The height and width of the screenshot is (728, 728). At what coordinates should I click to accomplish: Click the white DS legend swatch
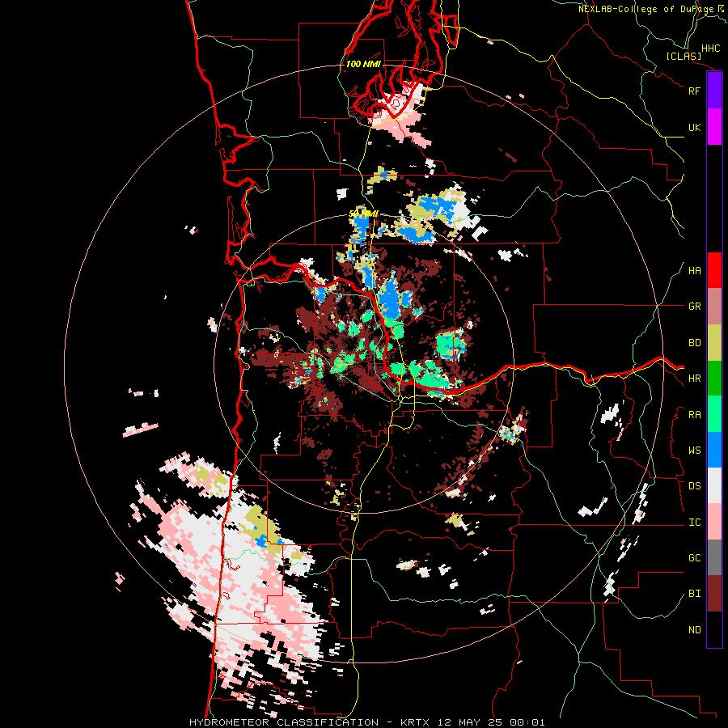tap(714, 485)
